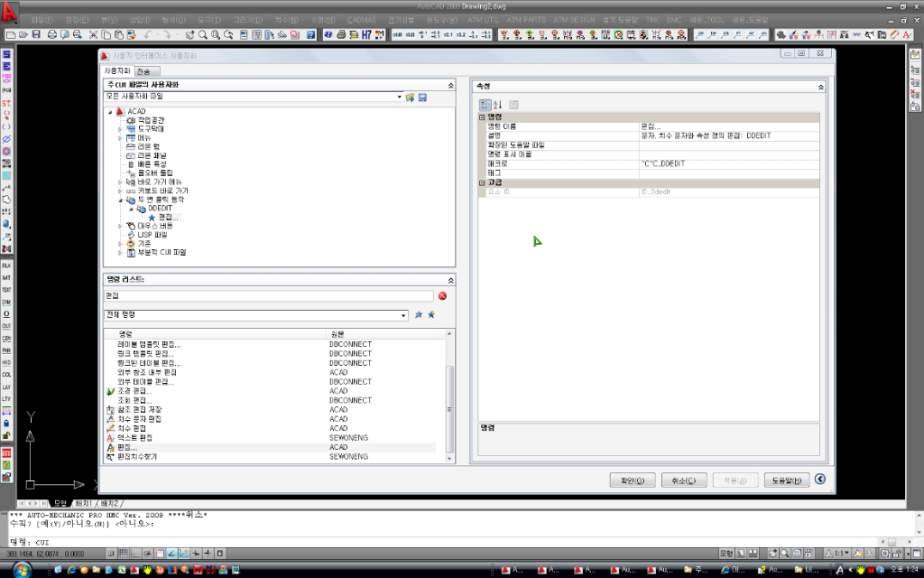Image resolution: width=924 pixels, height=578 pixels.
Task: Click the Print icon in main toolbar
Action: click(x=51, y=35)
